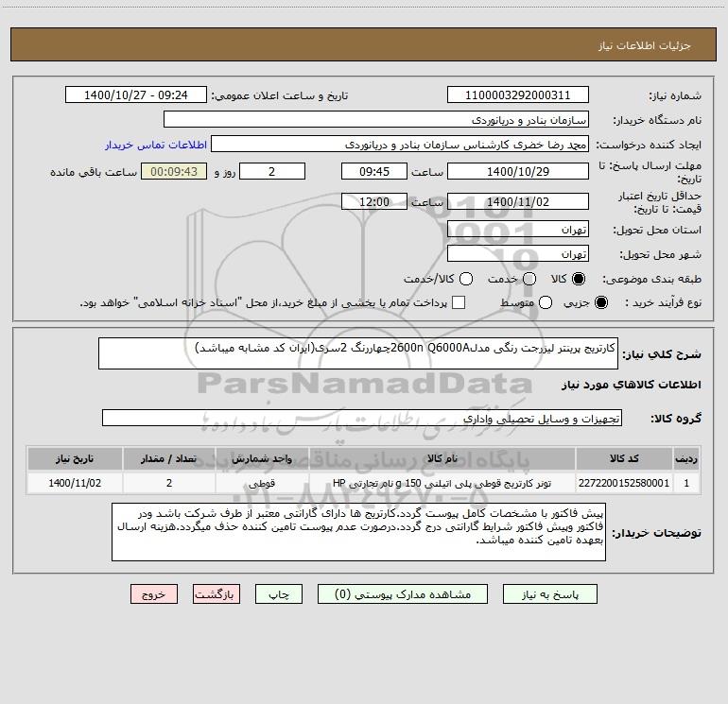Click the validity time field 12:00

point(374,201)
